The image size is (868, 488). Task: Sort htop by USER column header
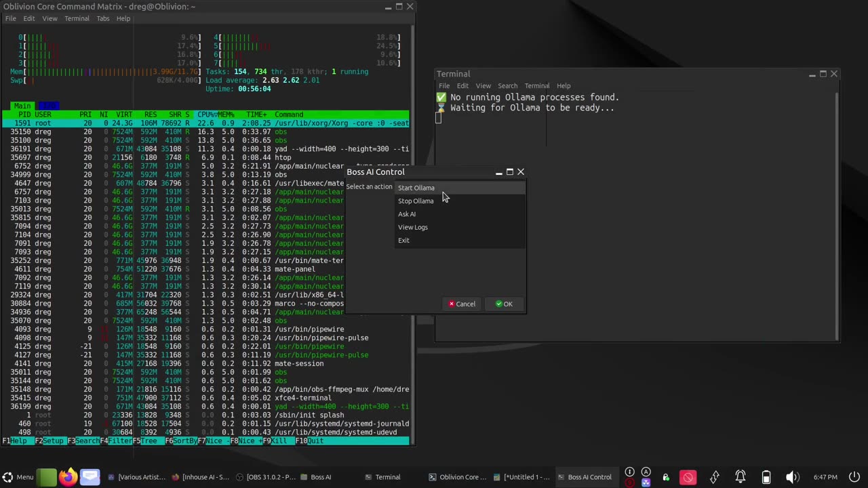pos(43,115)
